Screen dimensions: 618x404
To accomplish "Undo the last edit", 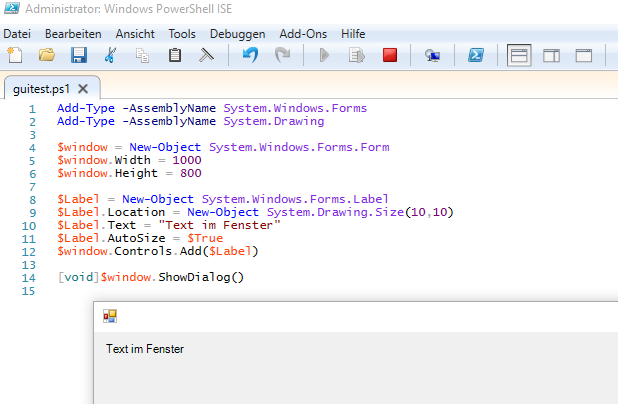I will coord(250,56).
